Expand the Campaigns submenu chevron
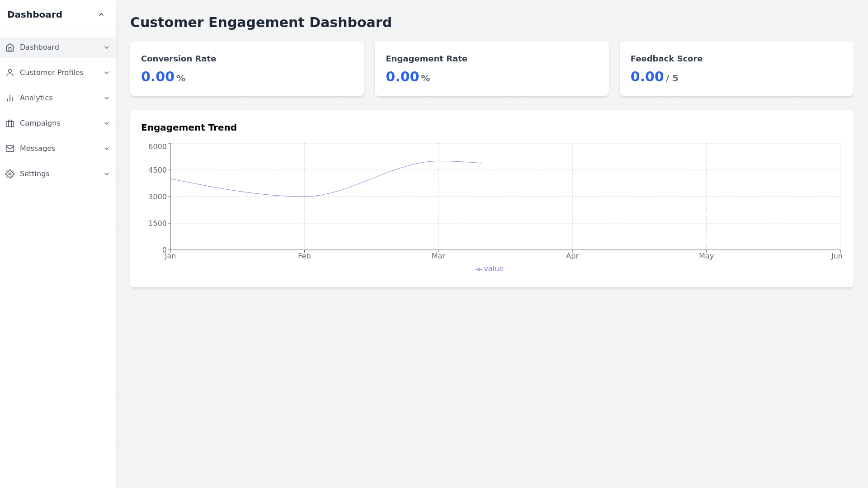 click(x=107, y=123)
